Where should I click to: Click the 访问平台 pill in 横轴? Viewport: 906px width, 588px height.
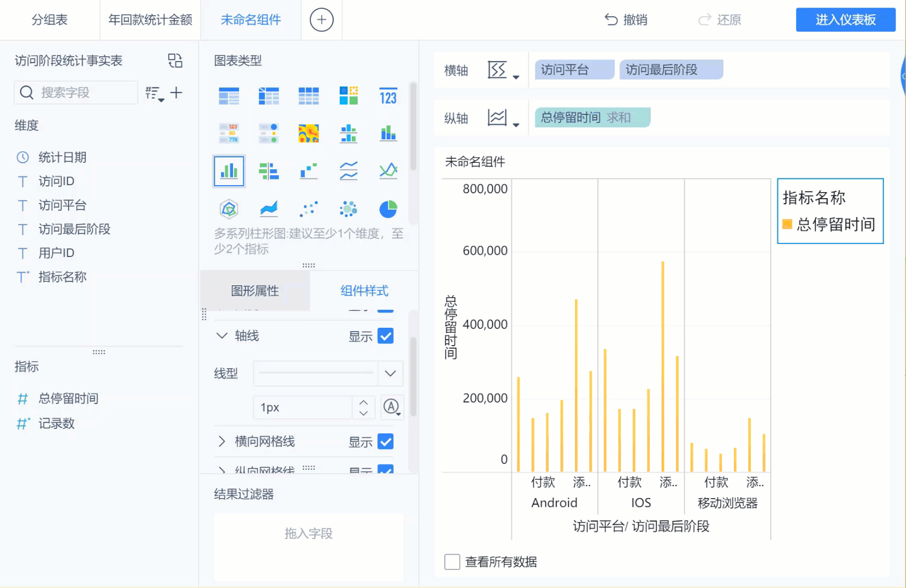574,70
